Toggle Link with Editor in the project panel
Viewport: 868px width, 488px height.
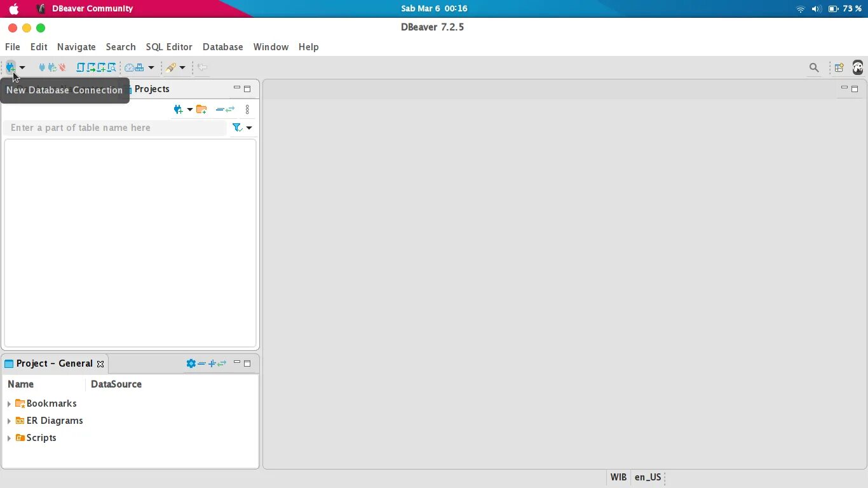(222, 363)
